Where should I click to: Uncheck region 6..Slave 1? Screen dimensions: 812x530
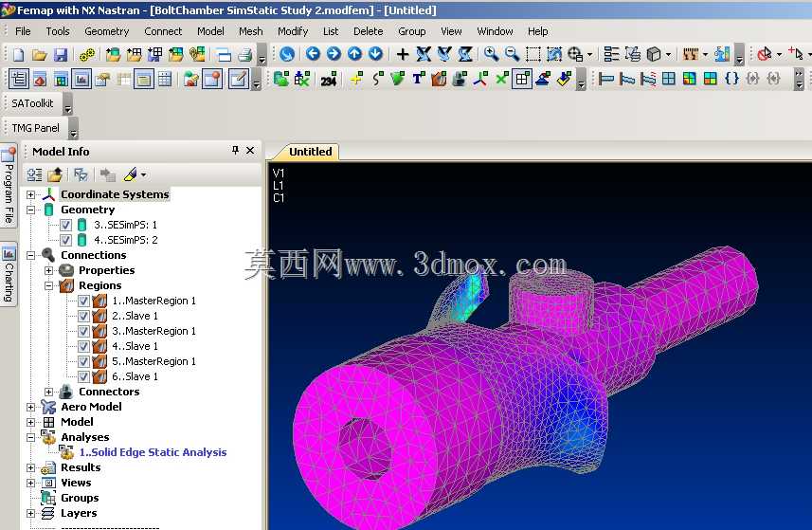pos(83,376)
